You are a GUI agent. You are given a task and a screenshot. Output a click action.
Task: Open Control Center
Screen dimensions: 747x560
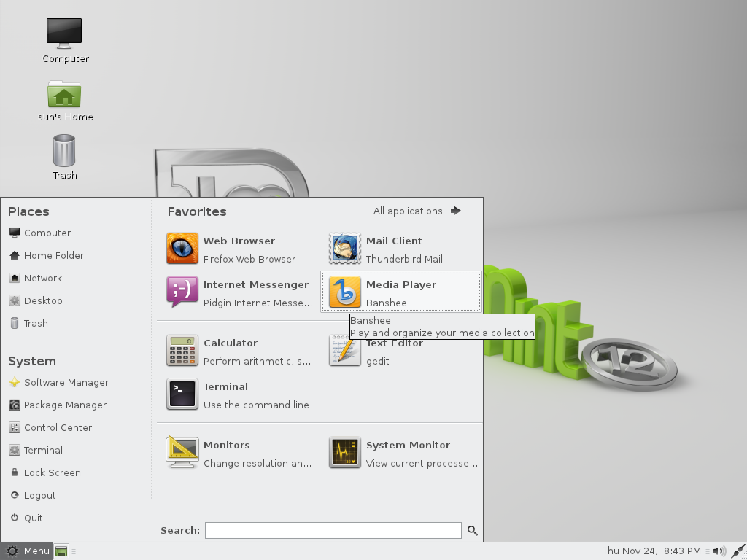point(50,427)
